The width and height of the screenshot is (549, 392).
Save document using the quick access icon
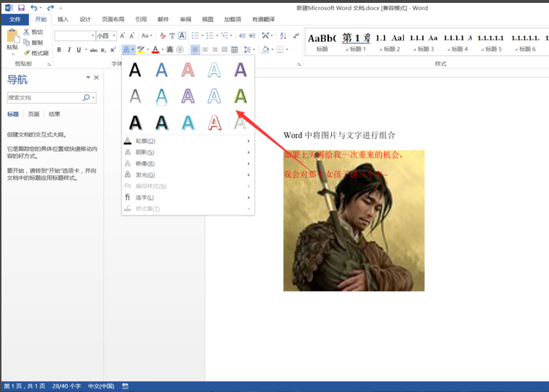coord(21,7)
